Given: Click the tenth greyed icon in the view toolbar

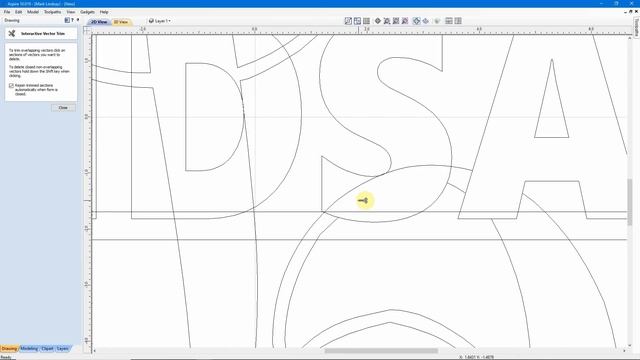Looking at the screenshot, I should pyautogui.click(x=437, y=21).
